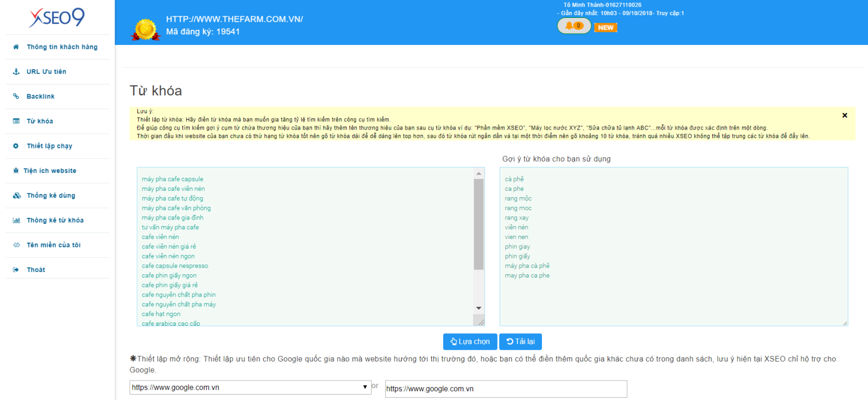The width and height of the screenshot is (868, 400).
Task: Select Từ khóa in sidebar
Action: pyautogui.click(x=40, y=121)
